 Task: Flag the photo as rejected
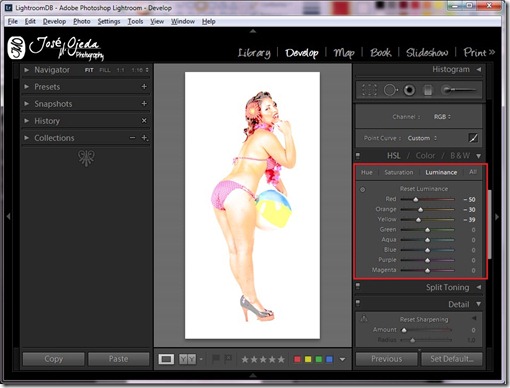[x=228, y=359]
